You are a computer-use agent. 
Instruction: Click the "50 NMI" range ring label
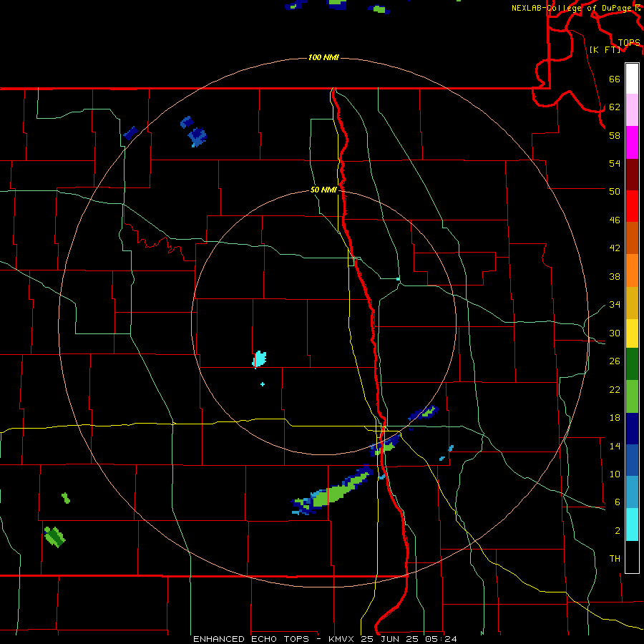pyautogui.click(x=323, y=190)
